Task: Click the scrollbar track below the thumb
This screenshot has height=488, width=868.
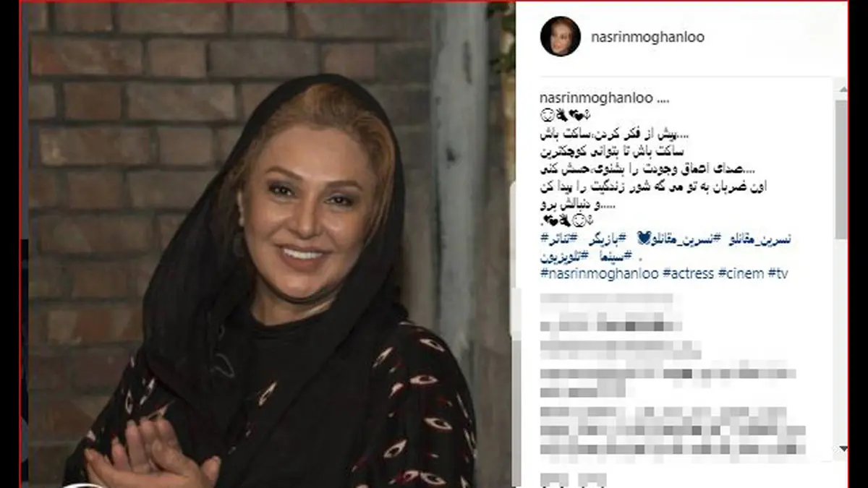Action: (x=841, y=340)
